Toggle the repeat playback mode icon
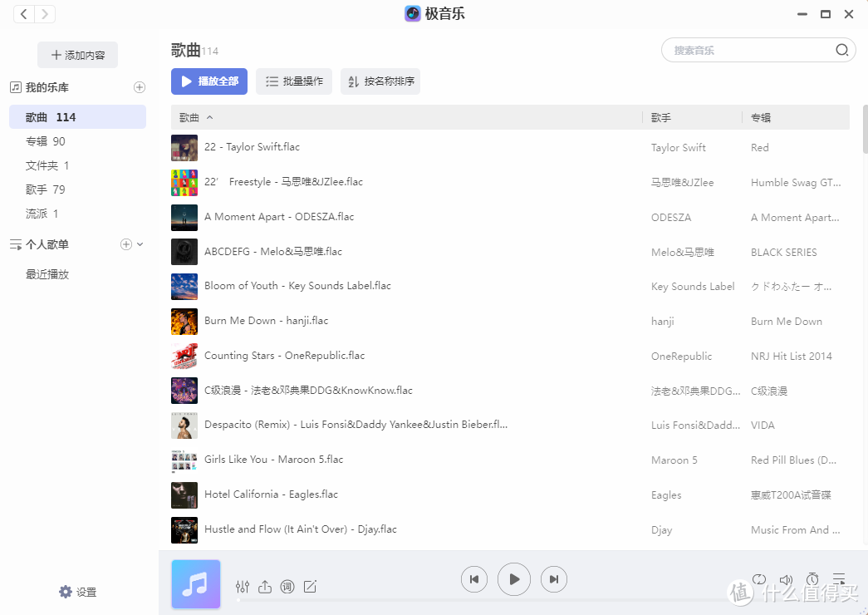This screenshot has width=868, height=615. click(x=759, y=579)
